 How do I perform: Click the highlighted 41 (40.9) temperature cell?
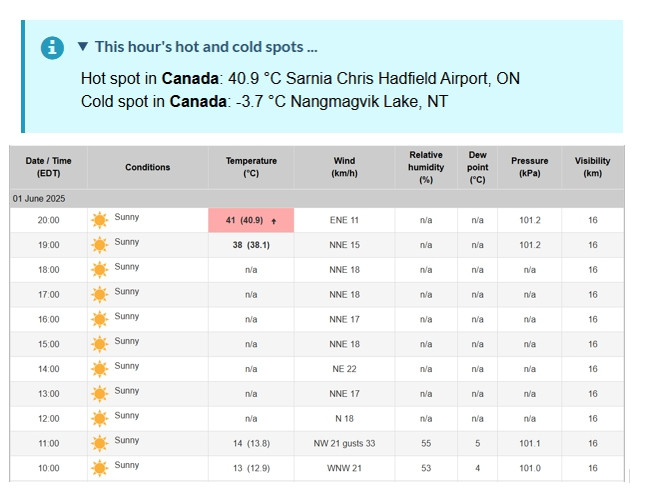(251, 220)
